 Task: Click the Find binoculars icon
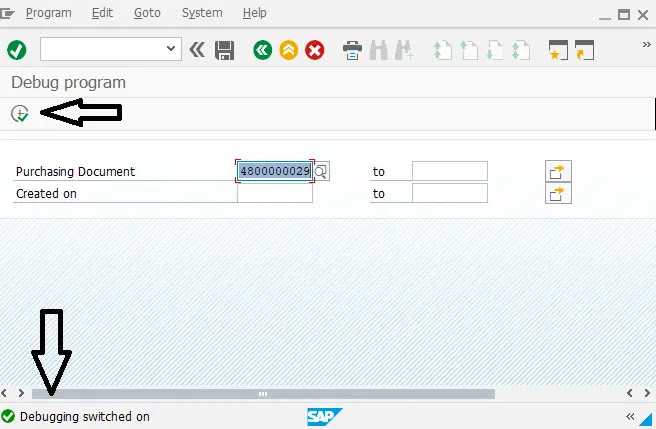tap(379, 50)
